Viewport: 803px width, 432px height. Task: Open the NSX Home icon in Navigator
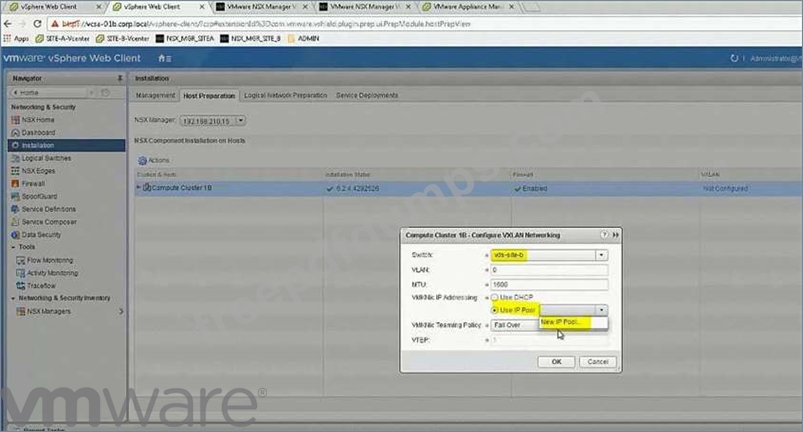tap(15, 120)
